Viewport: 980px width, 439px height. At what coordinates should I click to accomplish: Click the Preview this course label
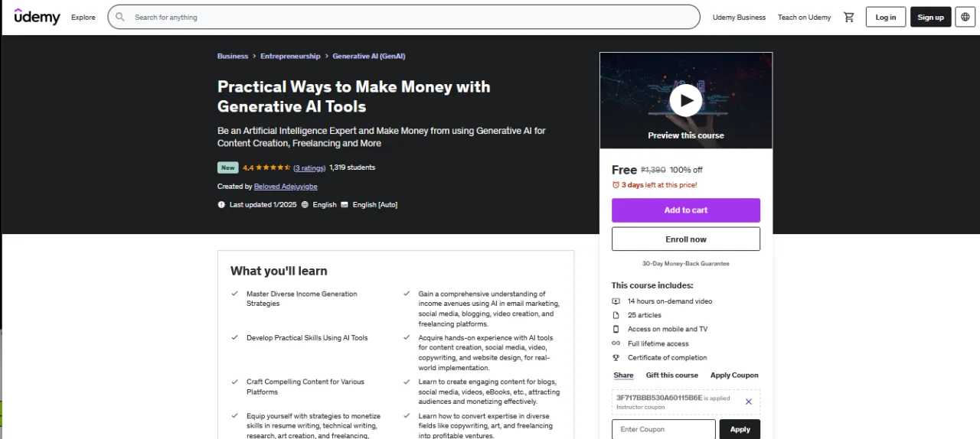click(686, 135)
